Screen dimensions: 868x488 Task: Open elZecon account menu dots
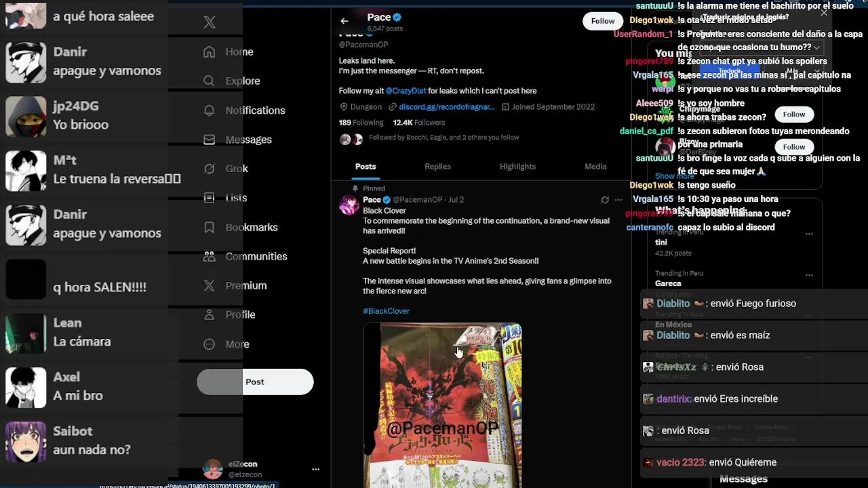(315, 469)
